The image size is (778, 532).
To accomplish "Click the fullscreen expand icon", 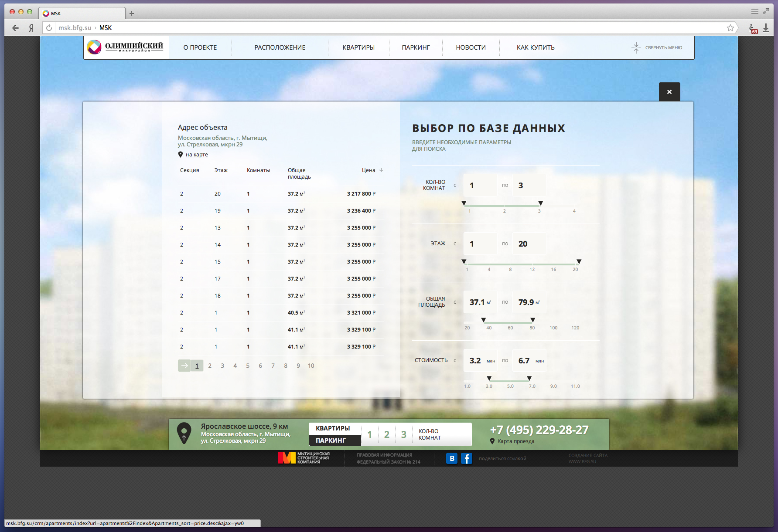I will tap(766, 12).
